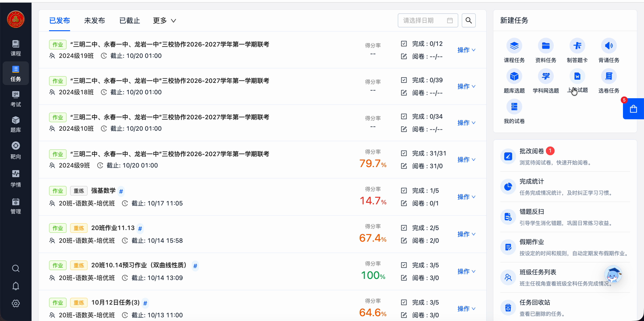Open 课程 in the left sidebar
The image size is (644, 321).
16,48
